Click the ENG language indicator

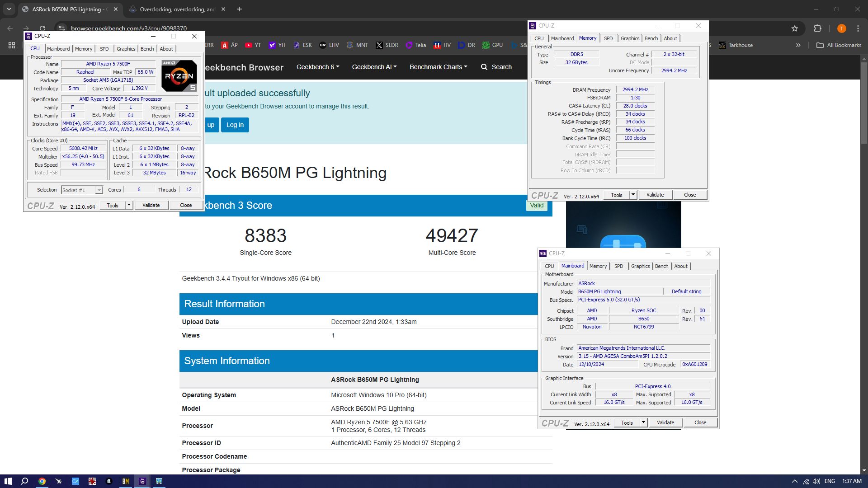coord(830,481)
